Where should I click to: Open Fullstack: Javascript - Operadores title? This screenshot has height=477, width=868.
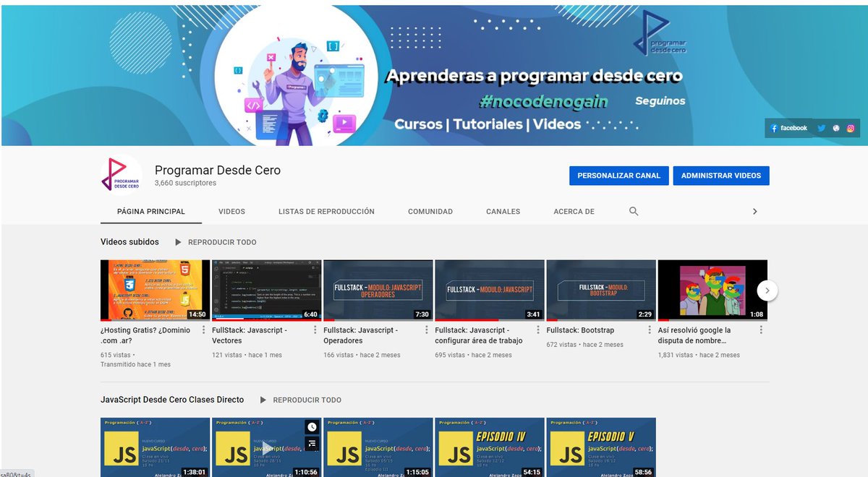361,335
